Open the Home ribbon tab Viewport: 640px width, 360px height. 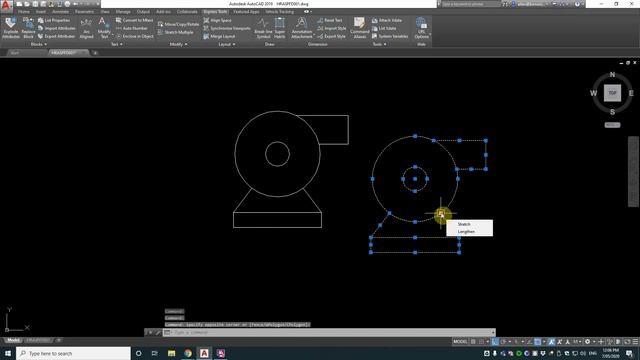point(24,12)
